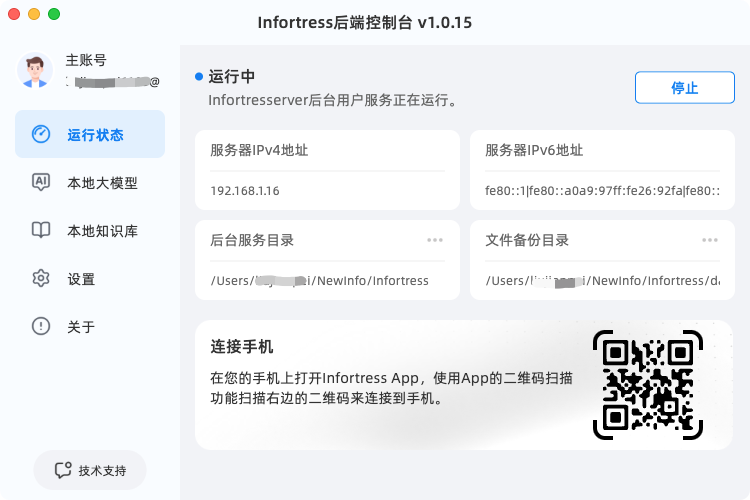Click the 后台服务目录 path value
This screenshot has width=750, height=500.
pos(320,281)
